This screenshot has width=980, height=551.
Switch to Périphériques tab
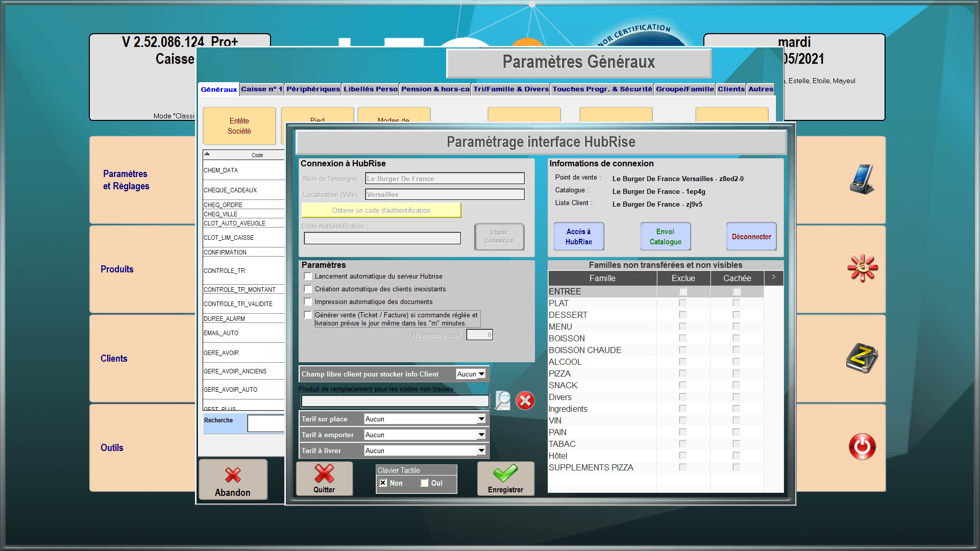pyautogui.click(x=313, y=89)
